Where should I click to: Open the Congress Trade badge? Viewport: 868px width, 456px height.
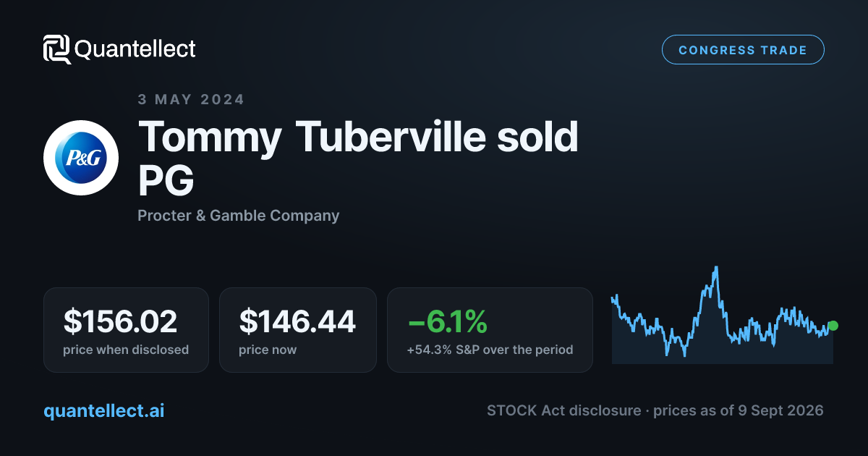point(743,50)
